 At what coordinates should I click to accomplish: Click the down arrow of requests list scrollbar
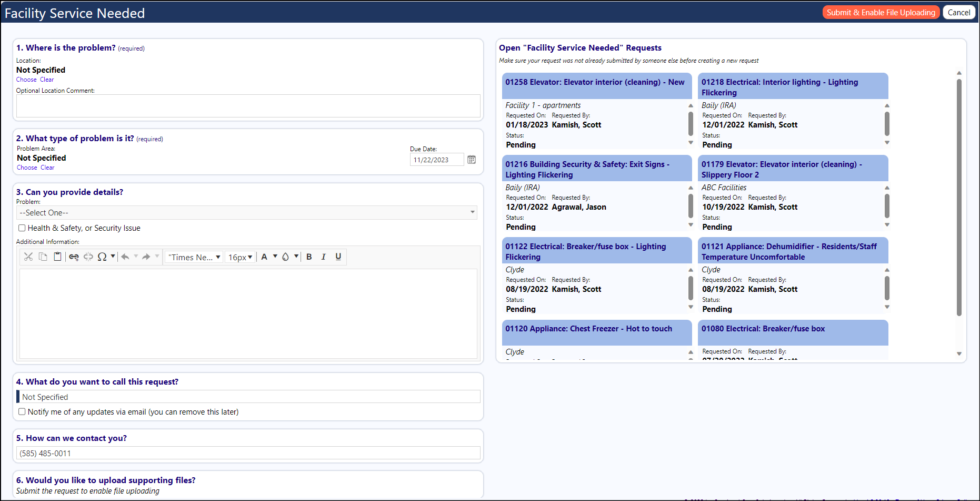pos(959,354)
